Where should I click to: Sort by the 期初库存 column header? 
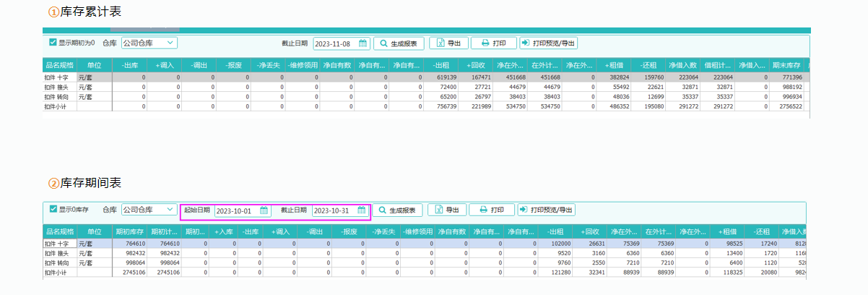(x=130, y=232)
